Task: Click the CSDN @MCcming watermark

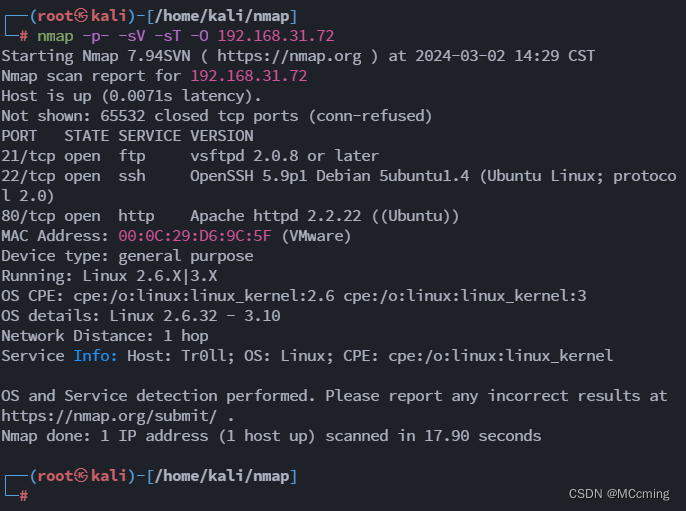Action: (619, 494)
